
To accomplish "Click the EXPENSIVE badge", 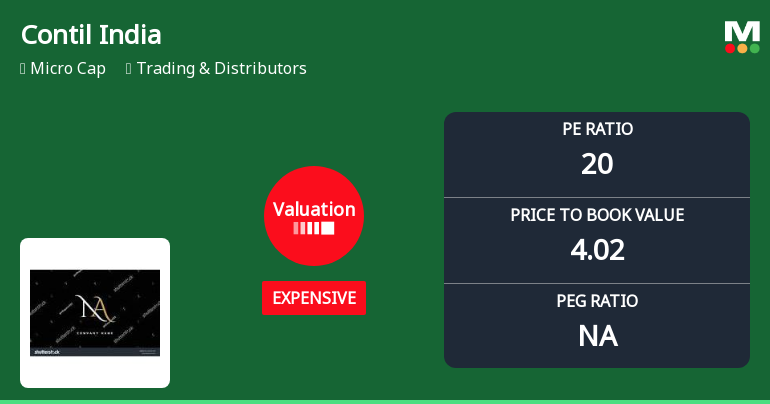I will click(314, 298).
